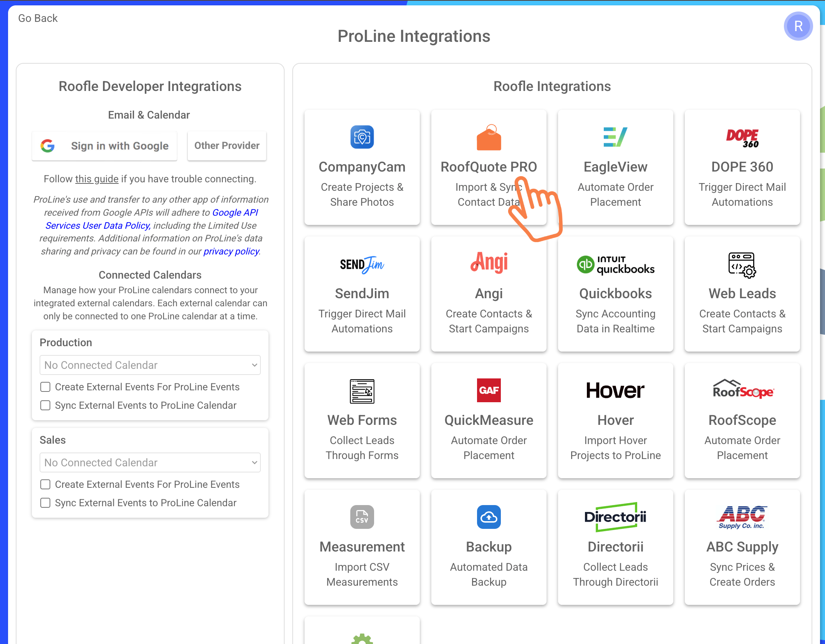Image resolution: width=825 pixels, height=644 pixels.
Task: Click the 'Quickbooks' card title
Action: click(x=615, y=294)
